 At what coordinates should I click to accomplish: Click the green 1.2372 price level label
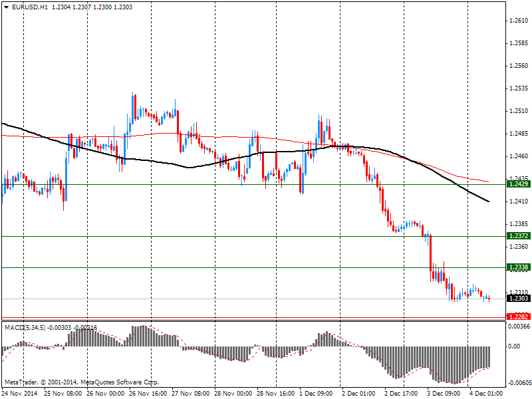519,236
